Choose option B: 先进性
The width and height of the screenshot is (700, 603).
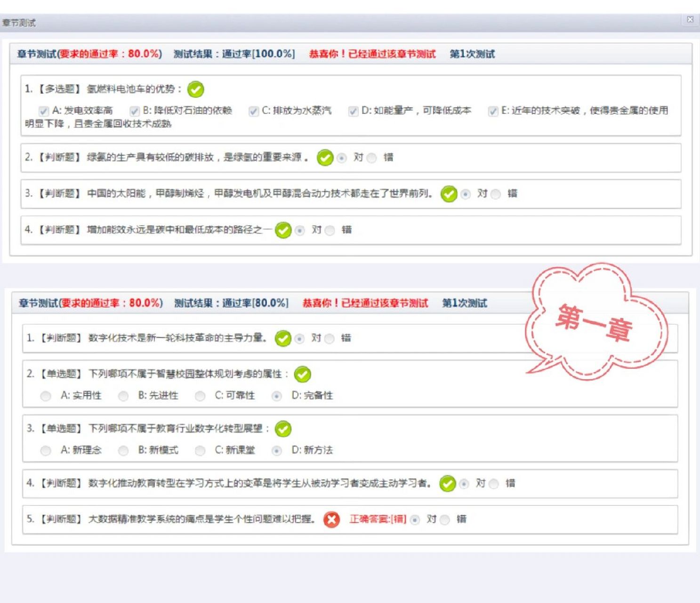[123, 396]
